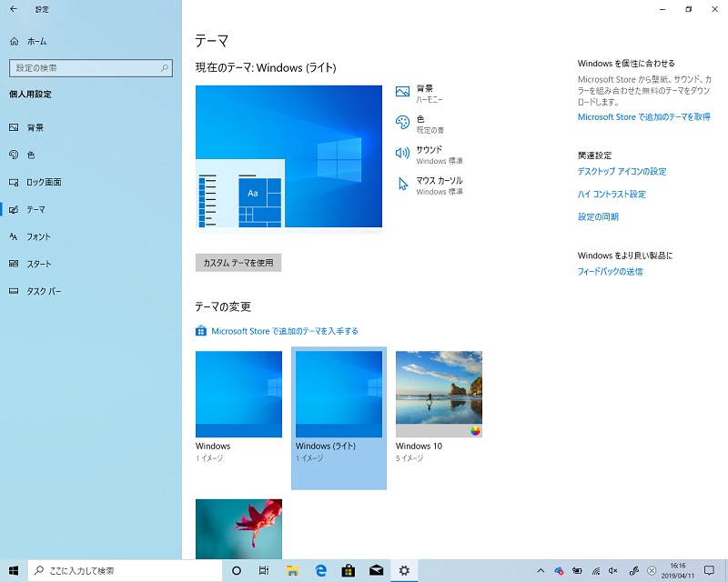Viewport: 728px width, 582px height.
Task: Click the pen/link tray icon beside volume
Action: (x=633, y=570)
